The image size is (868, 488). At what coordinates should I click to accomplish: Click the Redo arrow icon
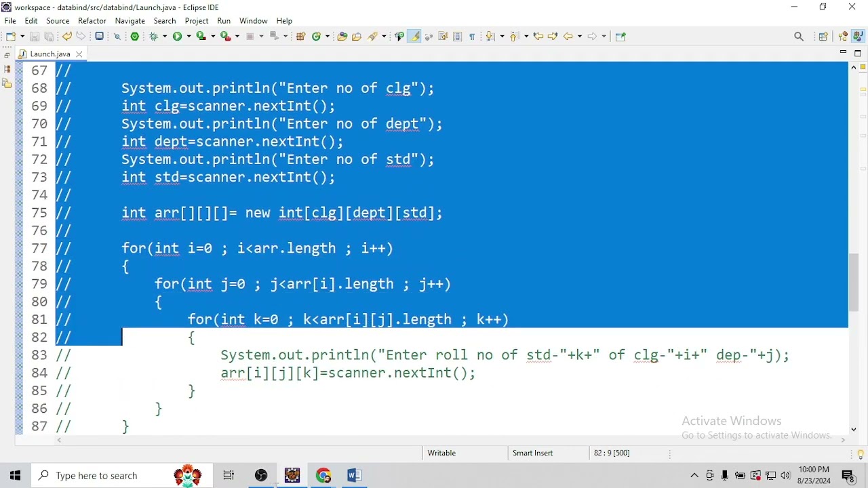click(81, 37)
